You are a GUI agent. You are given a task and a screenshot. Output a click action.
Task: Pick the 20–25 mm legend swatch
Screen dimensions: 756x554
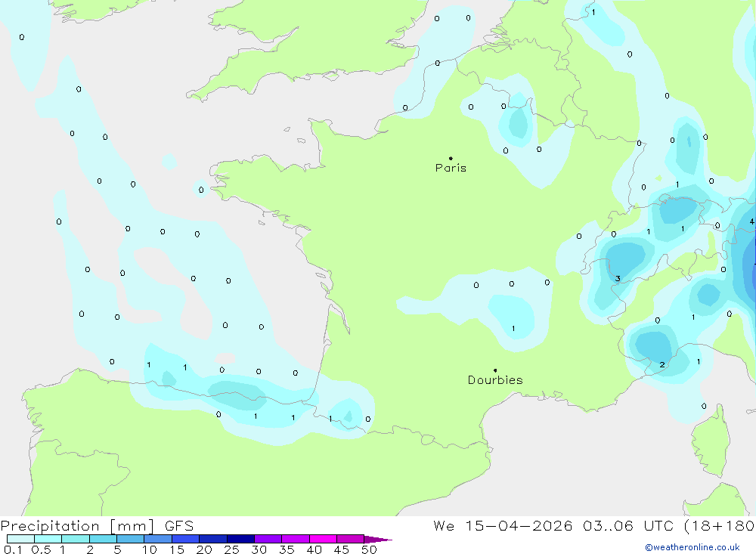tap(213, 539)
